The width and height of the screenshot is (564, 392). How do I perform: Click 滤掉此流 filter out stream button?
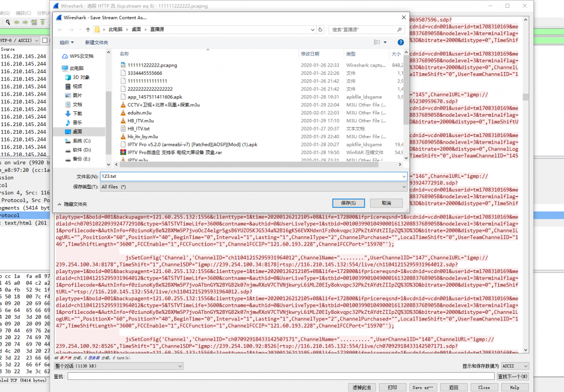[x=362, y=388]
